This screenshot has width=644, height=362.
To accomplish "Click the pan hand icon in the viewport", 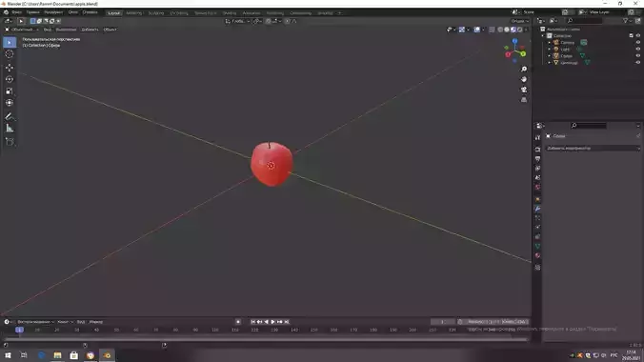I will click(524, 79).
